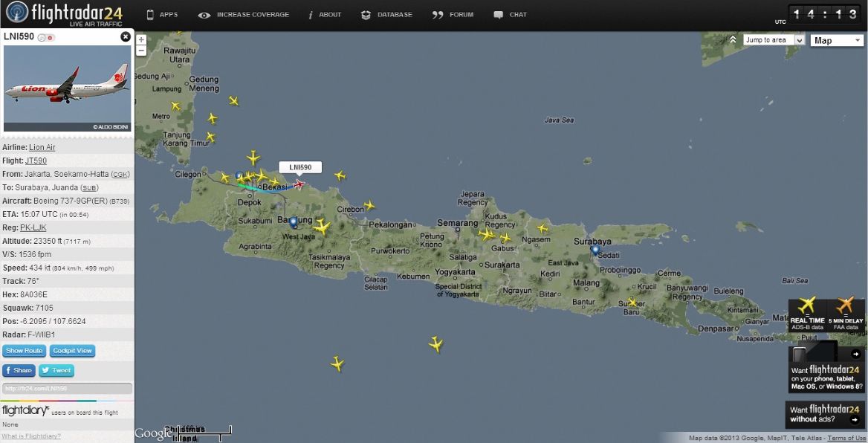
Task: Open the JT590 flight link
Action: click(36, 161)
